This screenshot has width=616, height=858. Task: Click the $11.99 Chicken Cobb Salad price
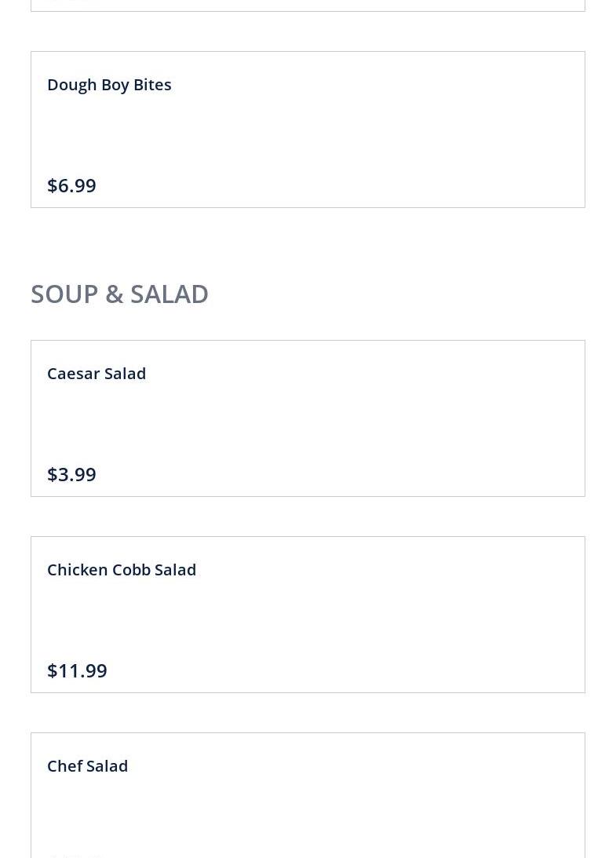[77, 670]
